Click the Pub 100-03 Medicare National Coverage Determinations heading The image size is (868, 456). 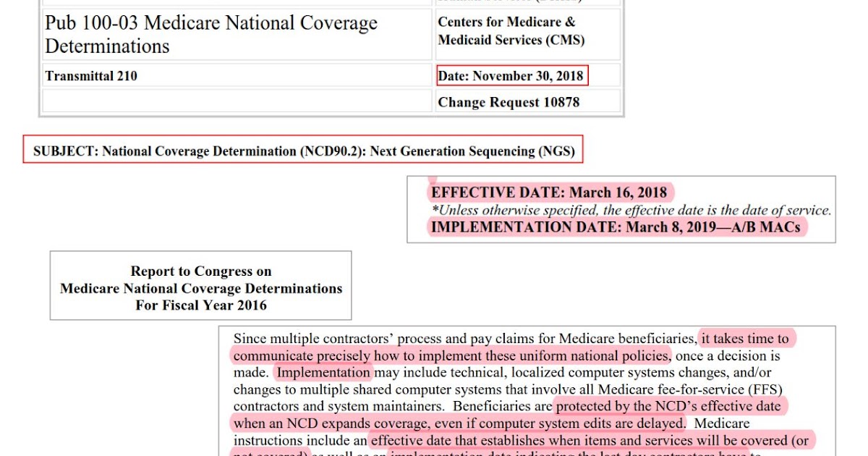tap(211, 35)
